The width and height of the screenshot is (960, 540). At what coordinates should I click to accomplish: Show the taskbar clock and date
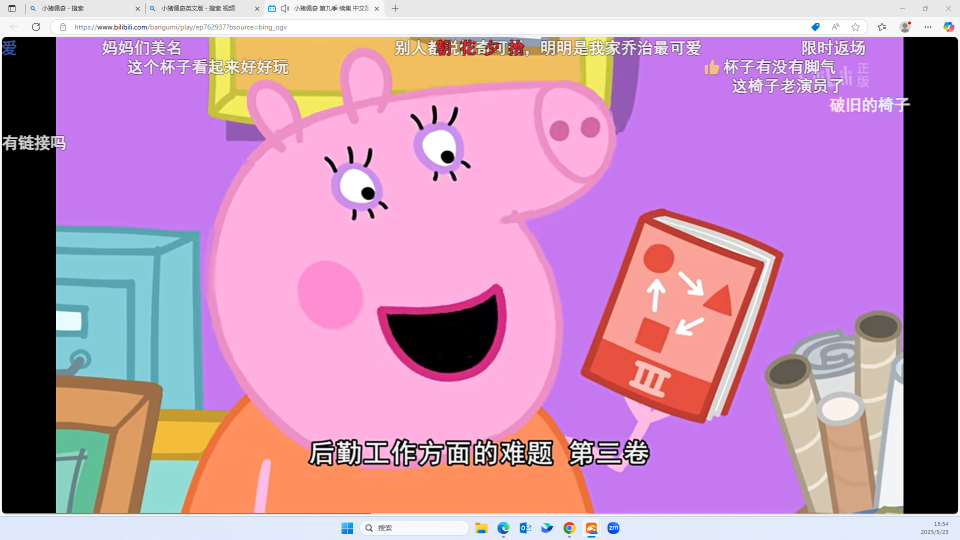tap(936, 528)
